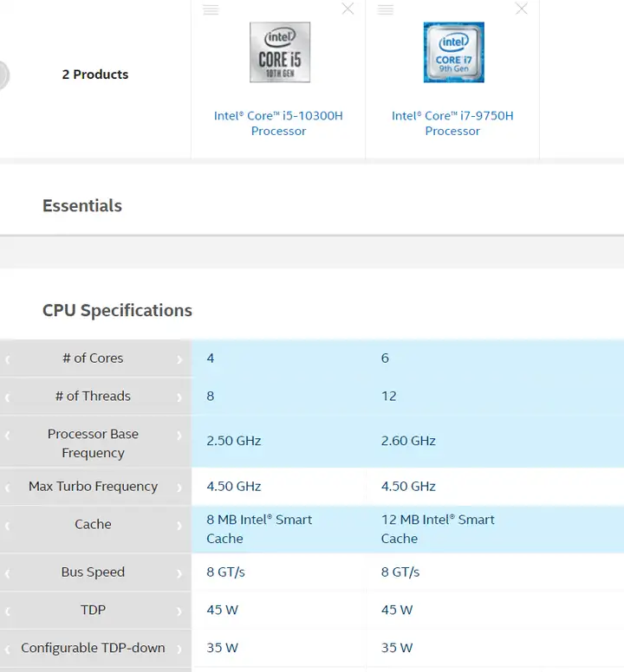Click the '8 MB Intel Smart Cache' value
This screenshot has width=624, height=672.
(x=259, y=529)
